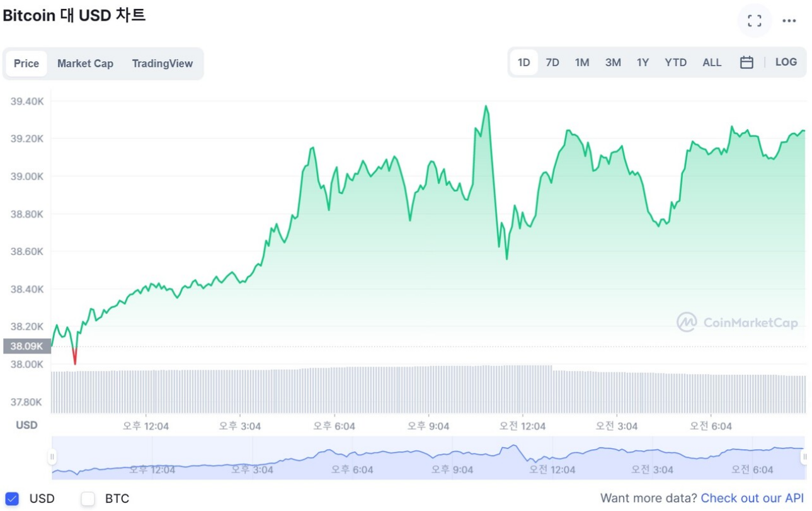
Task: Toggle the LOG scale option
Action: [x=786, y=62]
